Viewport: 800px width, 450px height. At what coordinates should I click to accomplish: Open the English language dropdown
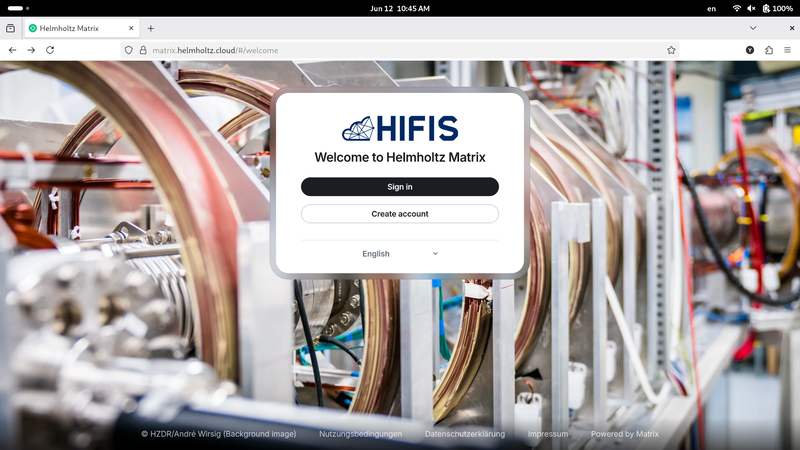click(399, 254)
